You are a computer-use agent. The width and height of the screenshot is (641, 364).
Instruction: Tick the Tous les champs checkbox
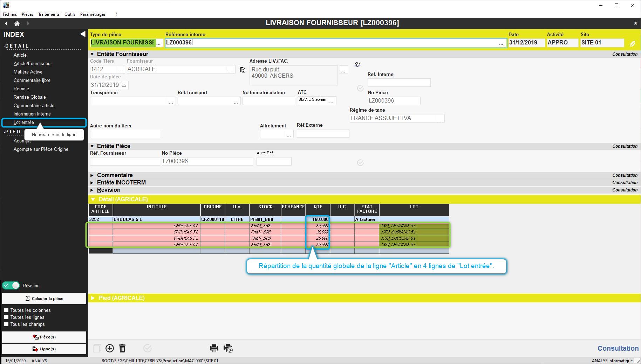(6, 324)
